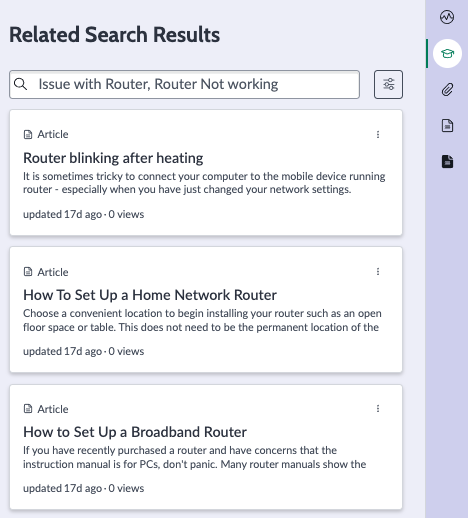
Task: Select the graduation cap knowledge icon
Action: tap(447, 53)
